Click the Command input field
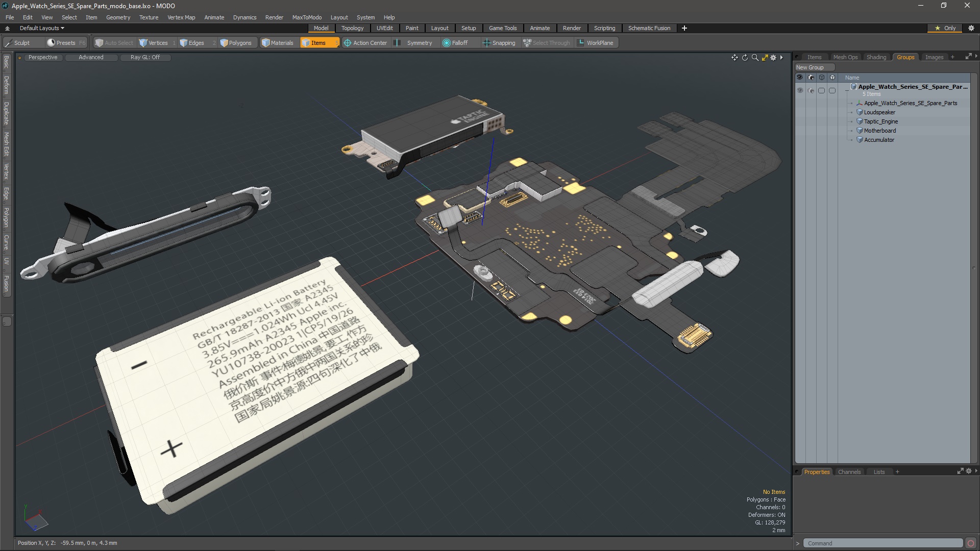The image size is (980, 551). click(x=882, y=543)
